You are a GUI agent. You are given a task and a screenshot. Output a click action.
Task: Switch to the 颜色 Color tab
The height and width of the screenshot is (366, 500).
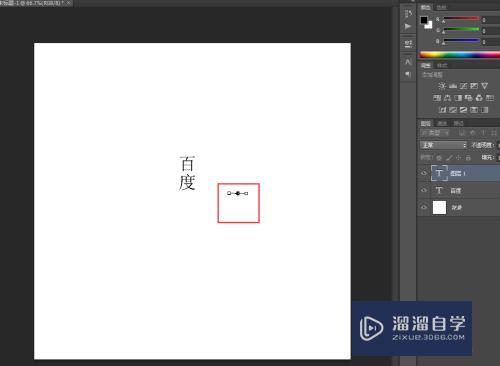(x=426, y=7)
